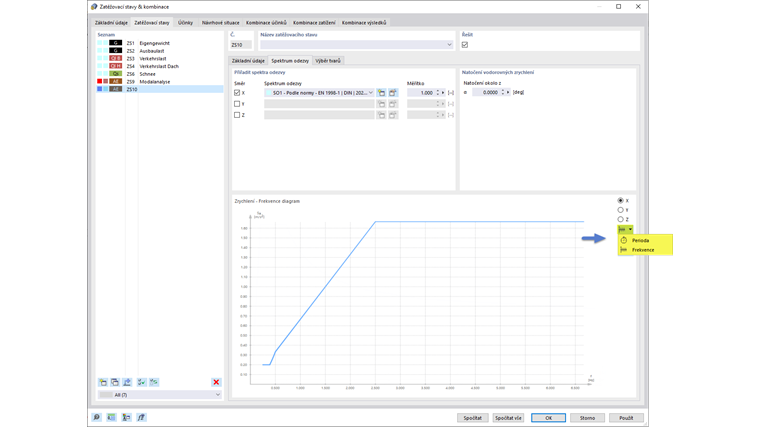Open the Návrhové situace tab
The image size is (760, 427).
(221, 23)
